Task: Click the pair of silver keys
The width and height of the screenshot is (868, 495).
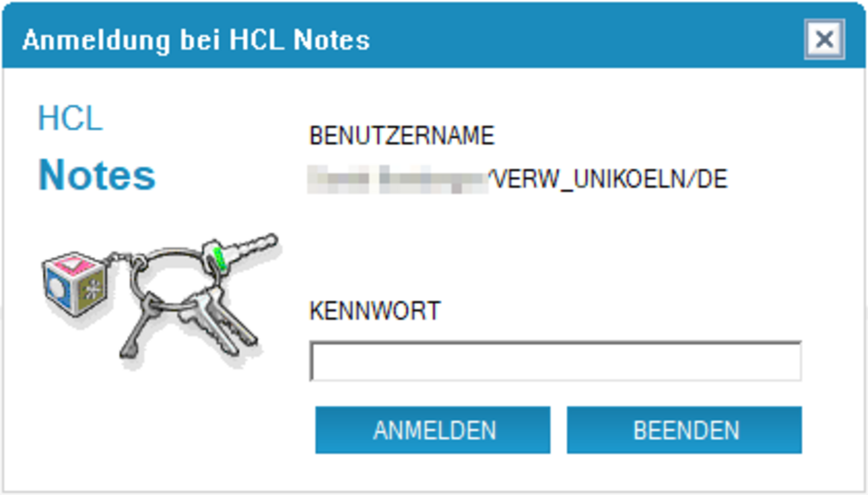Action: tap(217, 323)
